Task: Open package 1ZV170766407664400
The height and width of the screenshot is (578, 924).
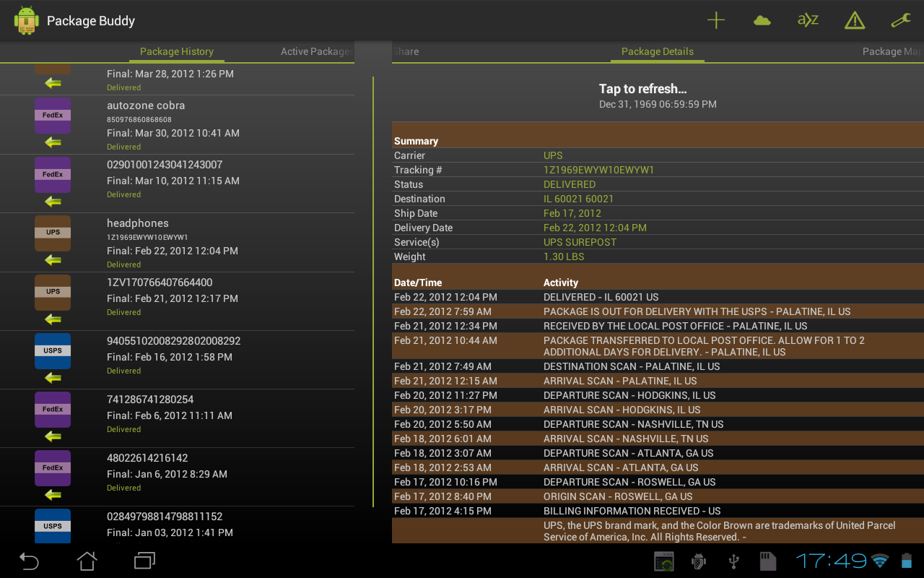Action: [177, 302]
